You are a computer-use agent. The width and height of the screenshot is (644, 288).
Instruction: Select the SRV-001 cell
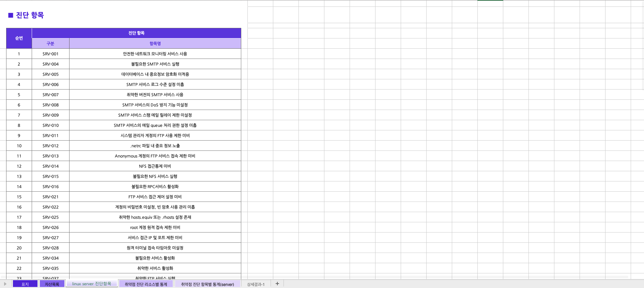click(50, 54)
